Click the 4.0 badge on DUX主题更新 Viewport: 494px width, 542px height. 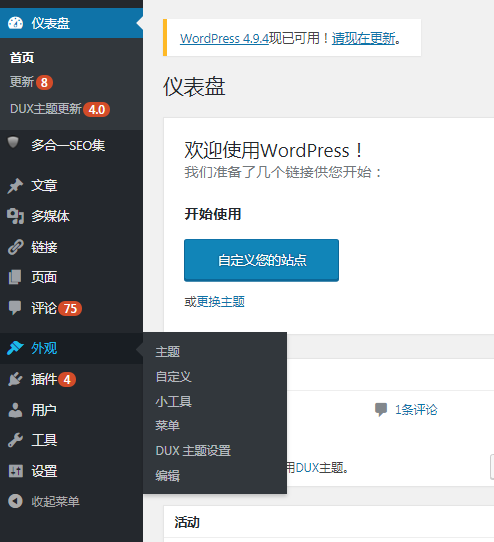pyautogui.click(x=97, y=110)
